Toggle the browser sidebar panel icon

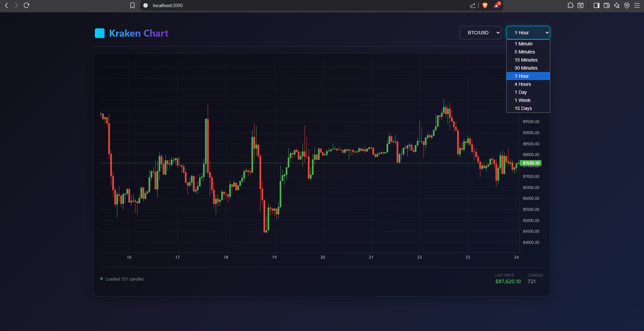(597, 5)
